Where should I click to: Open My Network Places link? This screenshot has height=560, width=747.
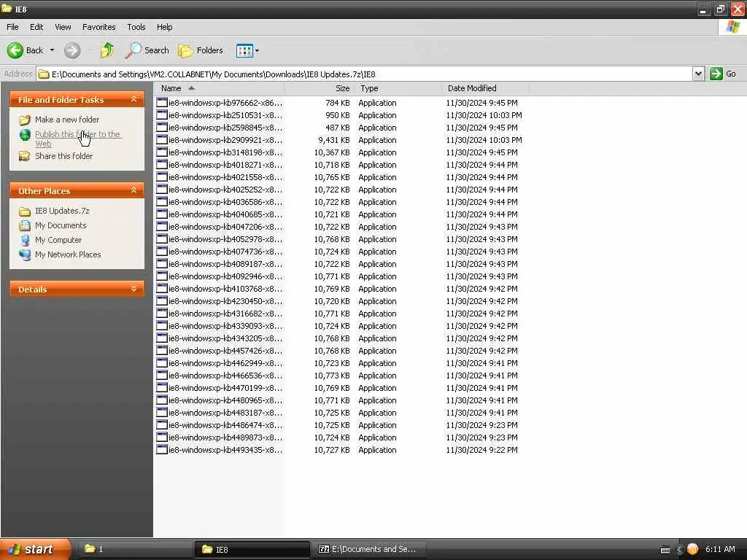68,254
